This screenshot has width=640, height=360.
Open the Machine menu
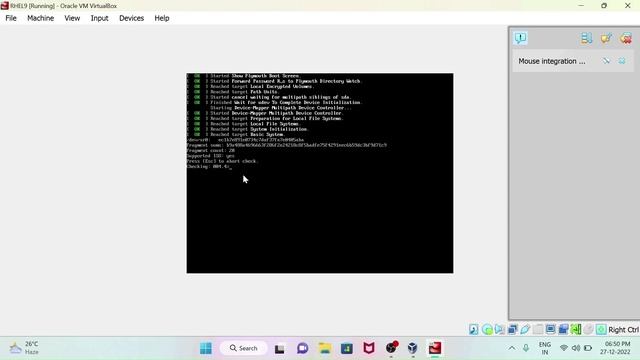click(40, 18)
